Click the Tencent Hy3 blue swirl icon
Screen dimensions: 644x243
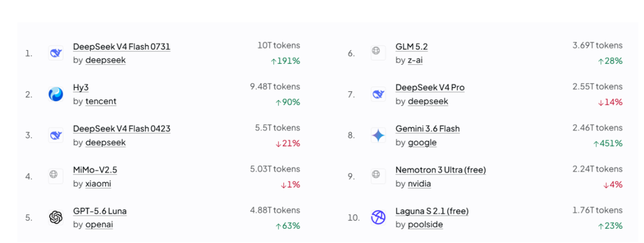[55, 94]
